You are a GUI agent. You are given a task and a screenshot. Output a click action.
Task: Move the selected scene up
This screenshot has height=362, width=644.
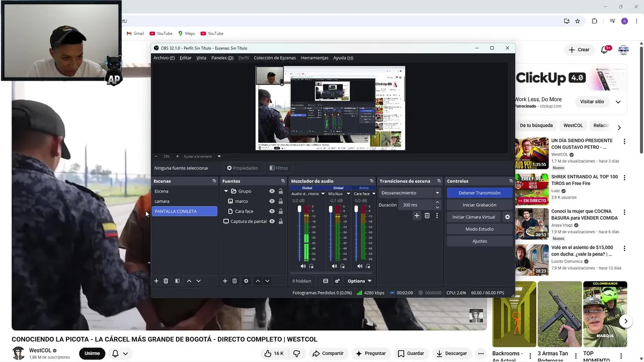pos(189,281)
